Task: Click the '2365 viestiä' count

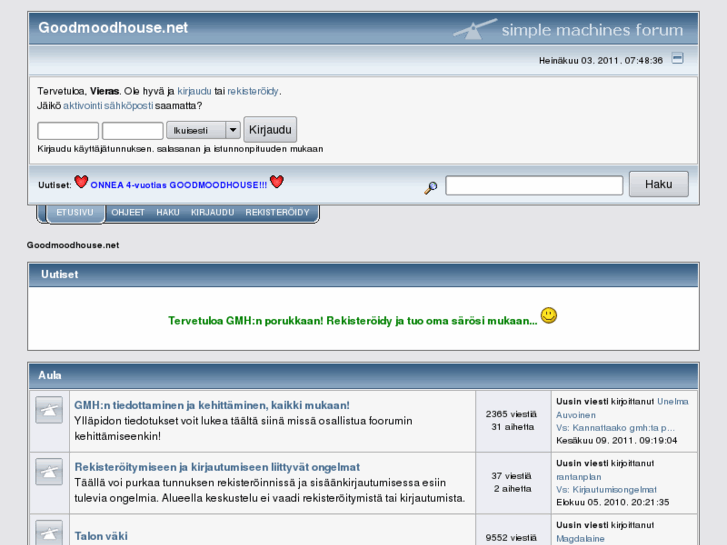Action: pyautogui.click(x=511, y=414)
